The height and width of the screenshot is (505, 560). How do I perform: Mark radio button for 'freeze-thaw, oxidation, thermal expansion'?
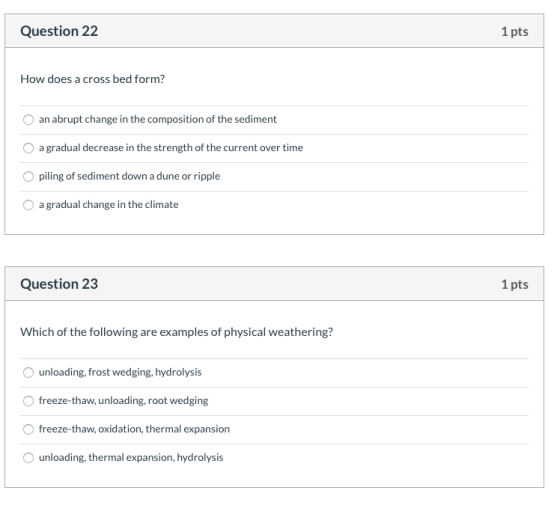(x=28, y=429)
